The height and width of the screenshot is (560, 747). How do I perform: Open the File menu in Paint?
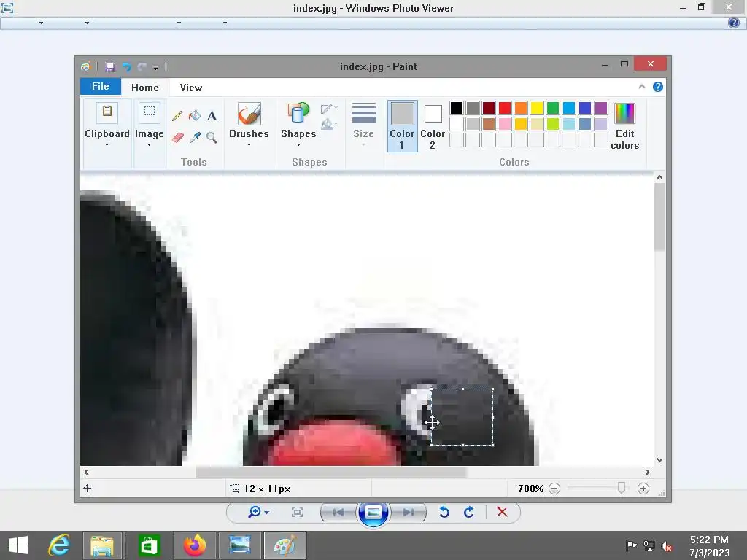coord(101,86)
